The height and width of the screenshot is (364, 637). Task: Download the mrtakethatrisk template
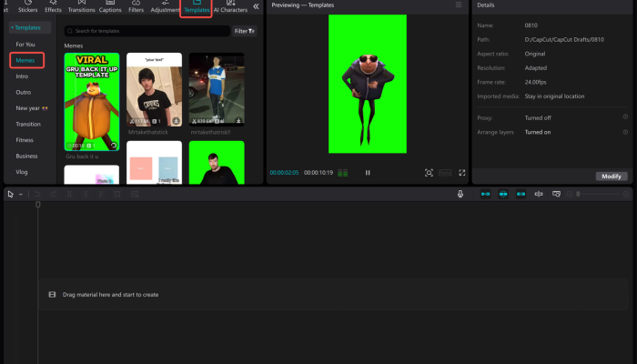tap(238, 120)
